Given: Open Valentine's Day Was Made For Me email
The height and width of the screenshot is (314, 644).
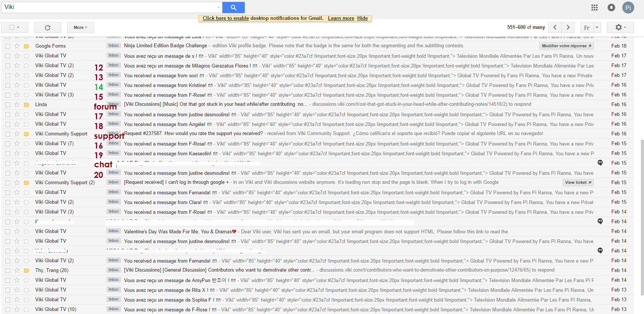Looking at the screenshot, I should pyautogui.click(x=180, y=231).
